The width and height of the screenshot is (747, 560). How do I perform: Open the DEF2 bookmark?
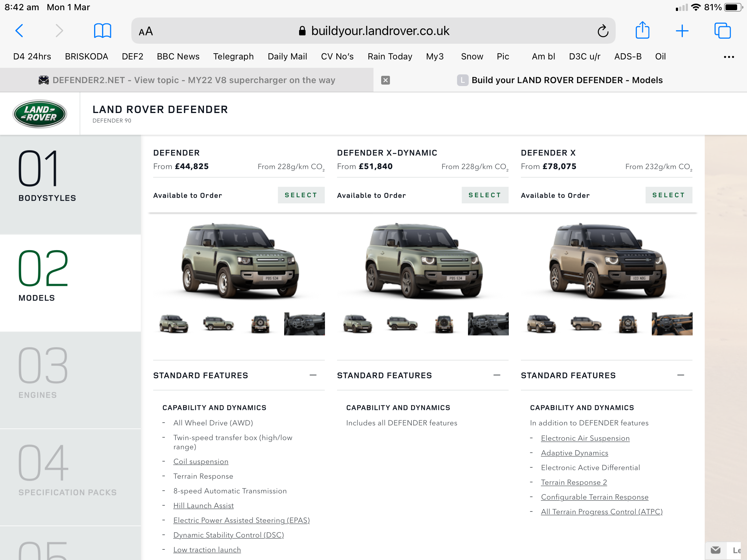pyautogui.click(x=132, y=57)
